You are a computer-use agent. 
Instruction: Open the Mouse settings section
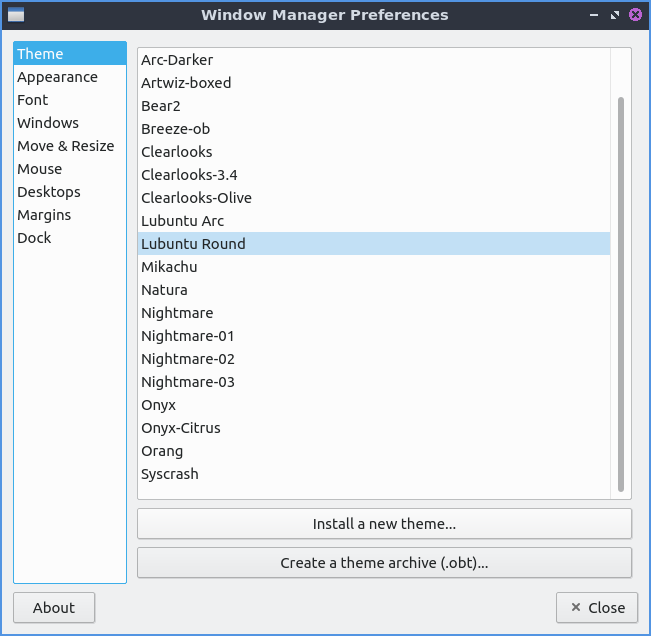pos(39,169)
